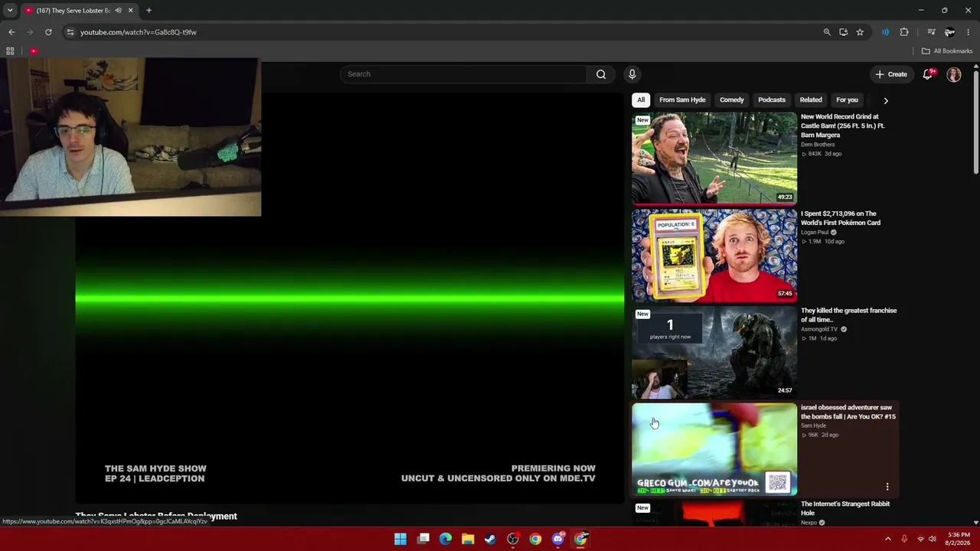This screenshot has height=551, width=980.
Task: Open the All Bookmarks folder
Action: click(x=947, y=51)
